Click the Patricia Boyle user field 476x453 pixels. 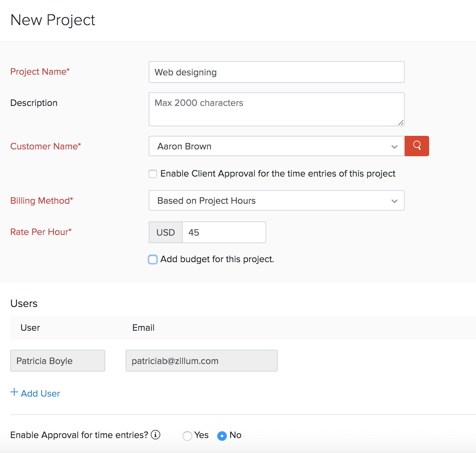pyautogui.click(x=58, y=361)
